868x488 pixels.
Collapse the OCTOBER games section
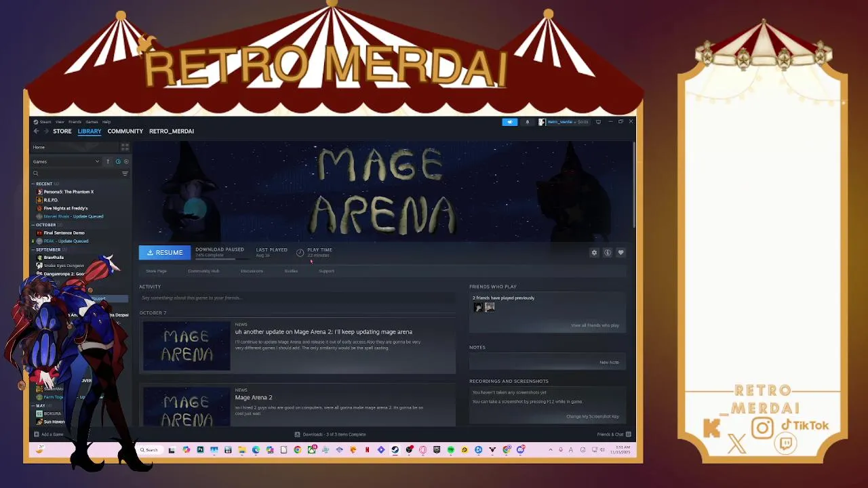[x=33, y=225]
